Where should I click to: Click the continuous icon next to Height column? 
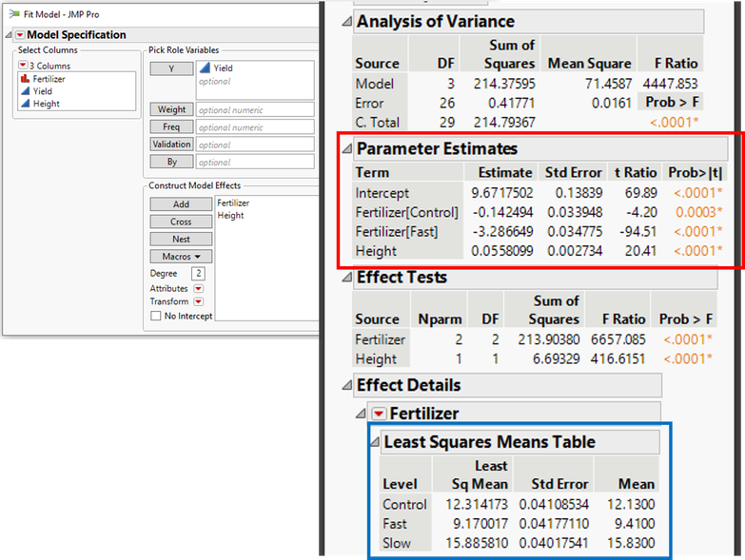pos(25,104)
